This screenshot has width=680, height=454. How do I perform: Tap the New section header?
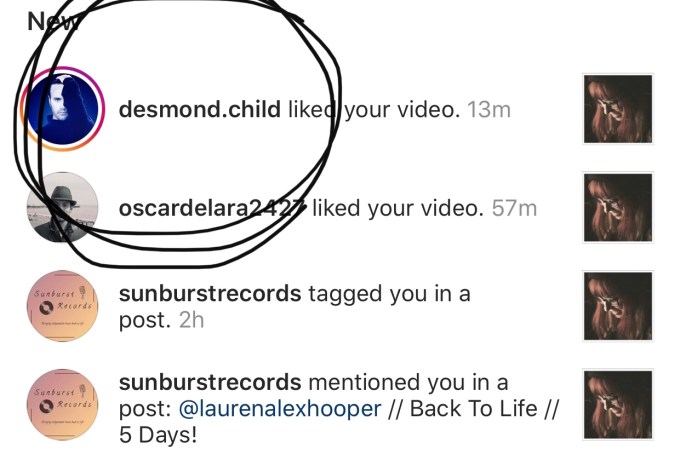click(x=53, y=21)
